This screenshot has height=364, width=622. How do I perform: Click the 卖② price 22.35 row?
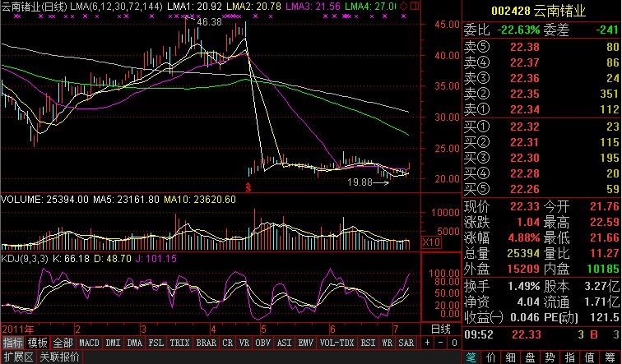pyautogui.click(x=542, y=94)
